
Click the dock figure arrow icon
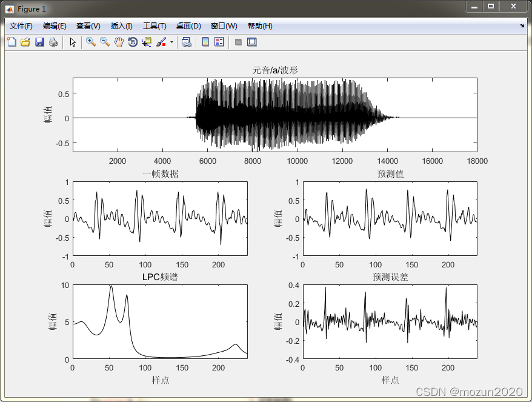522,26
